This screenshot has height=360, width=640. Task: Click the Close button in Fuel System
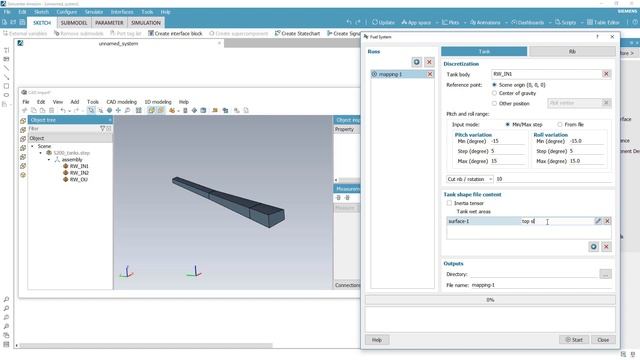point(603,340)
